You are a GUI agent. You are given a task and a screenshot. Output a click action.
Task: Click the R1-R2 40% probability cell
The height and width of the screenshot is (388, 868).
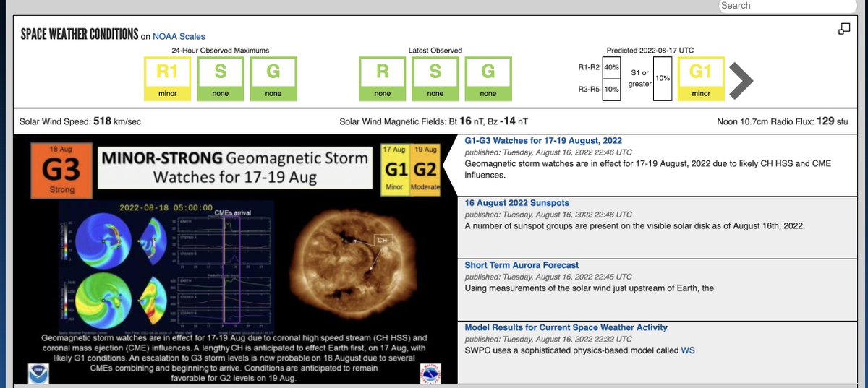611,67
